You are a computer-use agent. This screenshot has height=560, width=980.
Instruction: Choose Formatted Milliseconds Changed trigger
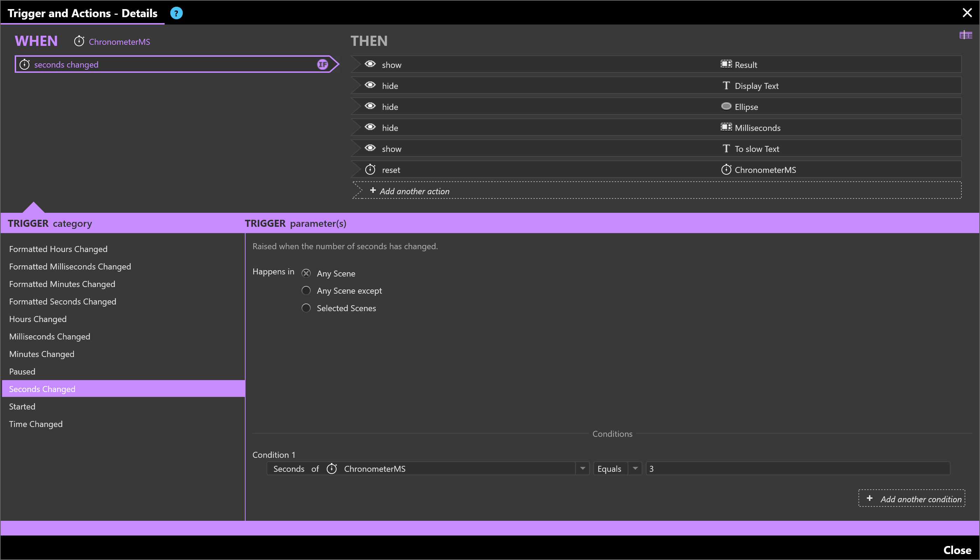click(x=70, y=267)
